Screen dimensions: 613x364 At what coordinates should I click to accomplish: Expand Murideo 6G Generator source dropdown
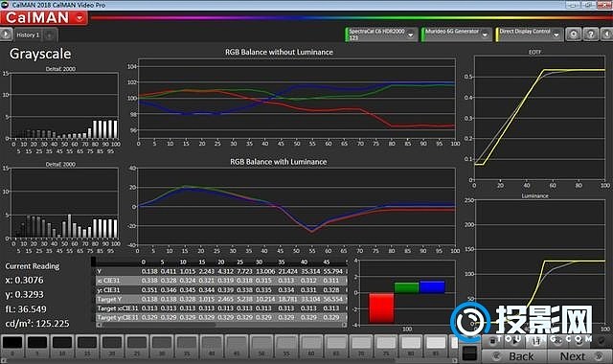(x=485, y=34)
